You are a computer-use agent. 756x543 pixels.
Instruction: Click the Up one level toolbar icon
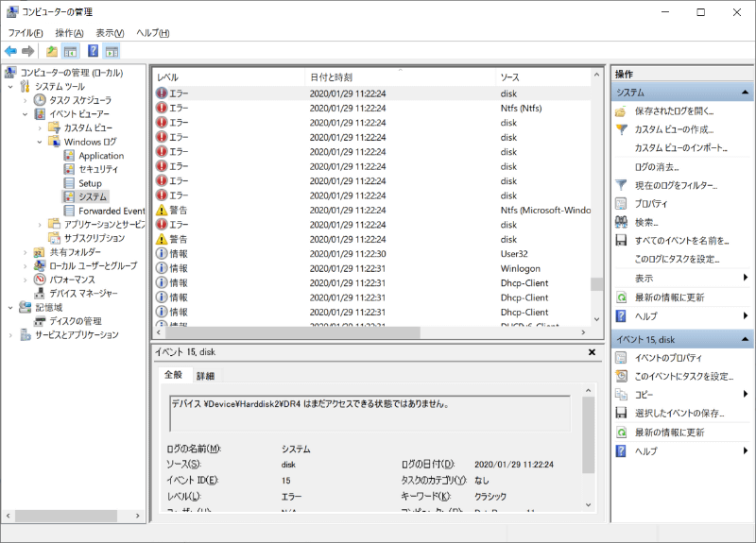coord(52,51)
